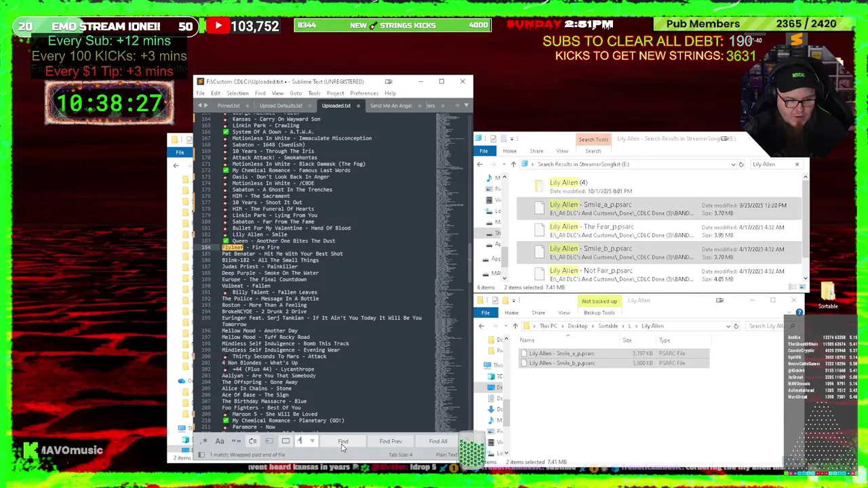
Task: Add new tab with plus icon
Action: (x=457, y=106)
